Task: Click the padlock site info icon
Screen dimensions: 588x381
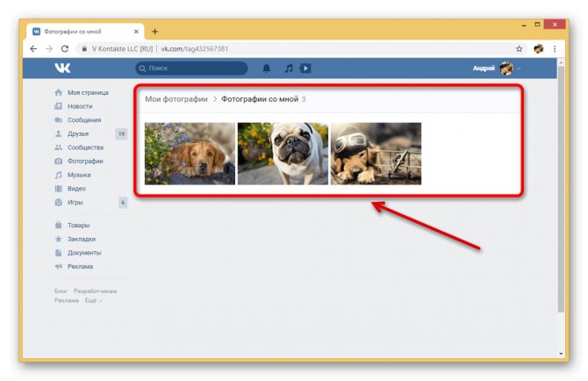Action: coord(84,49)
